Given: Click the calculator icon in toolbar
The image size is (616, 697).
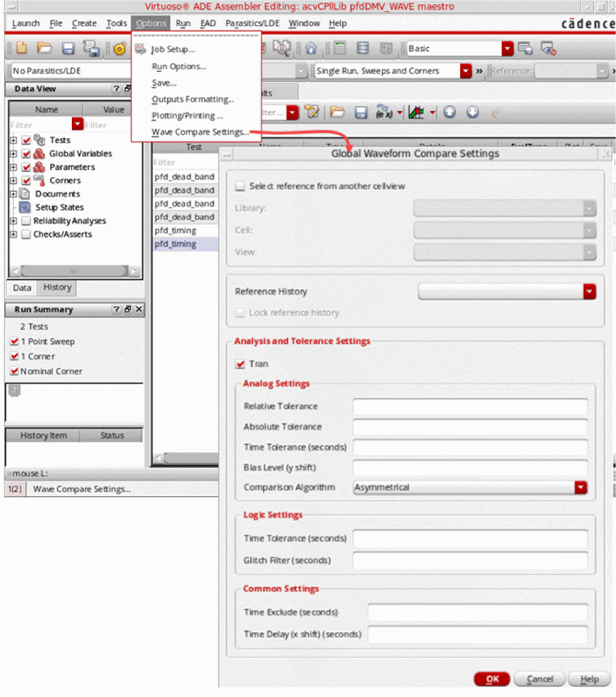Looking at the screenshot, I should [339, 48].
